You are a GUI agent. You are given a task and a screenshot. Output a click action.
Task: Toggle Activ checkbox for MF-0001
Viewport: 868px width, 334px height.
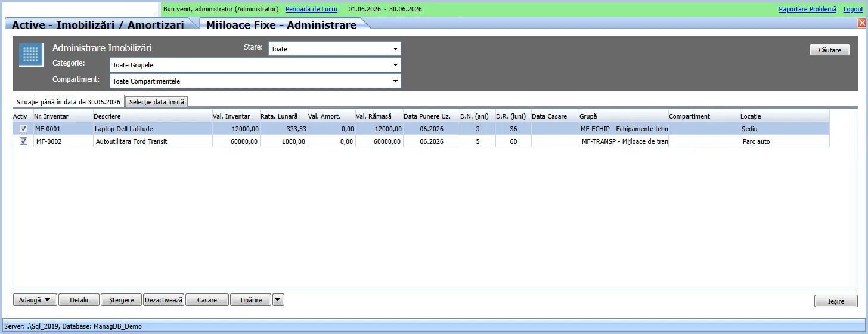23,128
